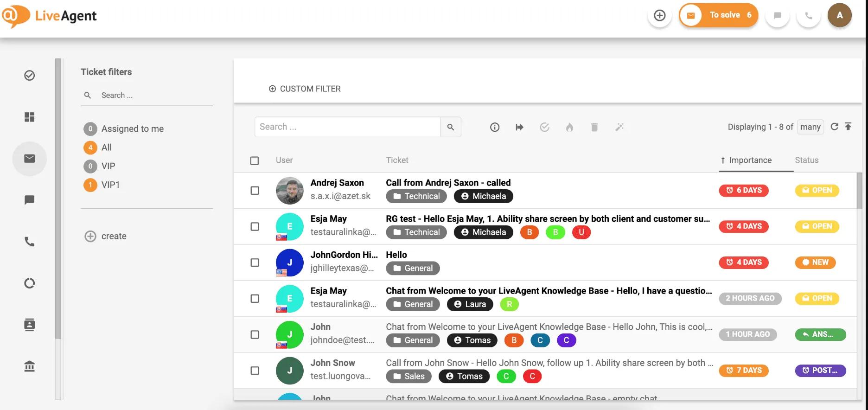The image size is (868, 410).
Task: Click the '7 DAYS' orange importance badge
Action: (x=744, y=371)
